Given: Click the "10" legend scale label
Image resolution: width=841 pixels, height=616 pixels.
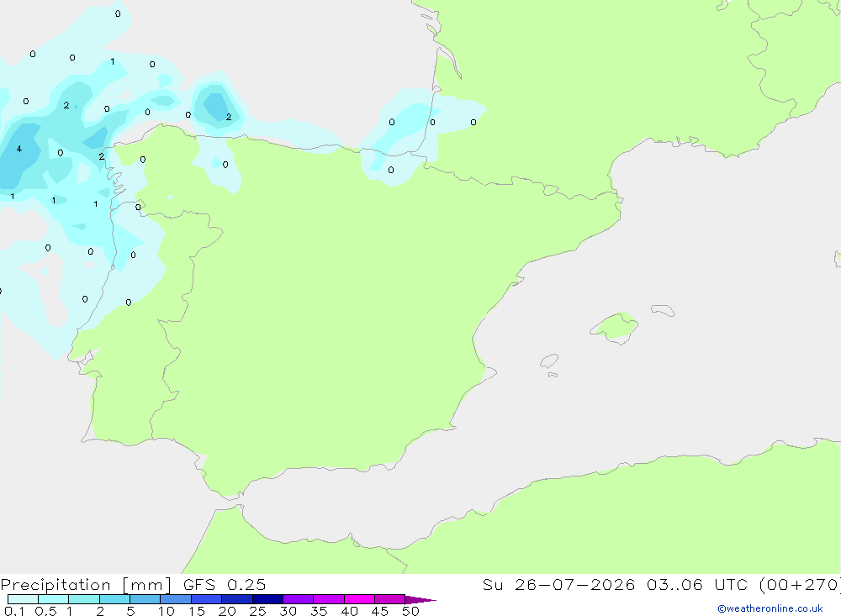Looking at the screenshot, I should (x=167, y=611).
